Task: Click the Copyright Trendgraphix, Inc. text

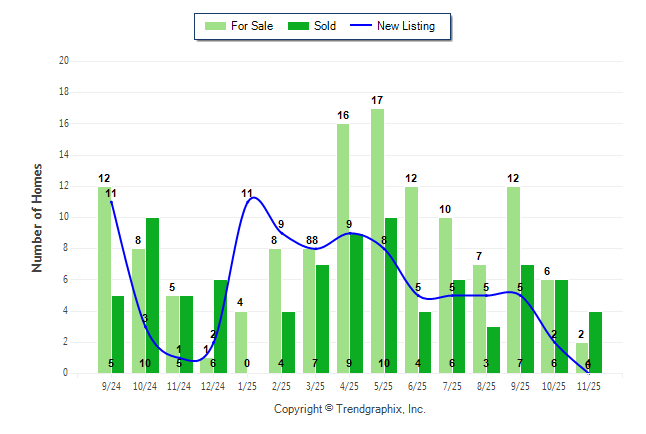Action: pyautogui.click(x=350, y=409)
